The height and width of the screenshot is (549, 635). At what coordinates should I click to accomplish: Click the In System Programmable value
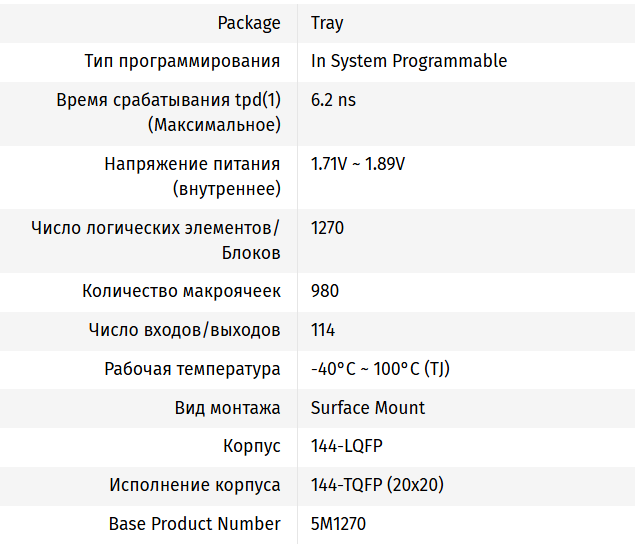pos(409,61)
